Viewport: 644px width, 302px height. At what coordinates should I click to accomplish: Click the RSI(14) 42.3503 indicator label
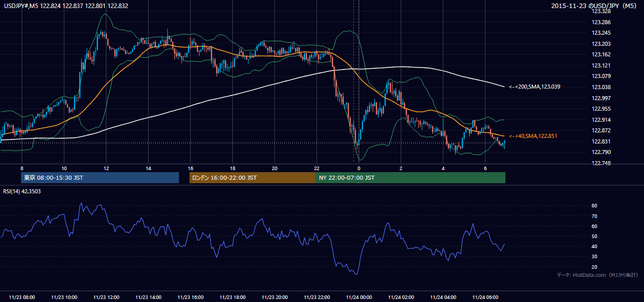click(x=22, y=191)
